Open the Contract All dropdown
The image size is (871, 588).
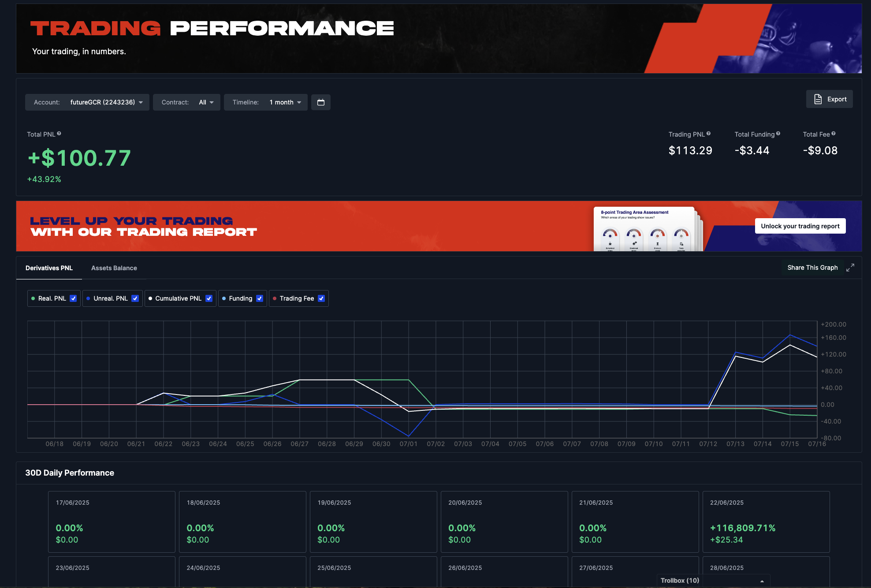coord(206,102)
